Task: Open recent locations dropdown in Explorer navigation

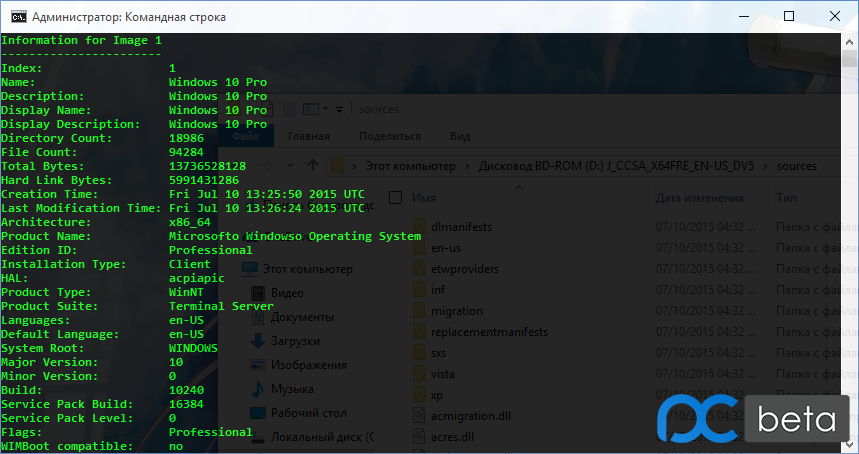Action: coord(290,165)
